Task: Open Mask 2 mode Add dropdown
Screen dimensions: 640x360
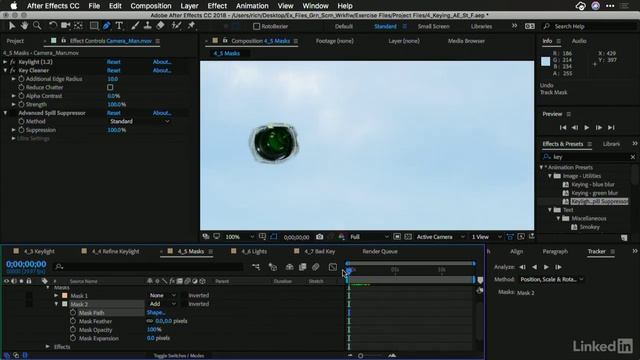Action: 162,304
